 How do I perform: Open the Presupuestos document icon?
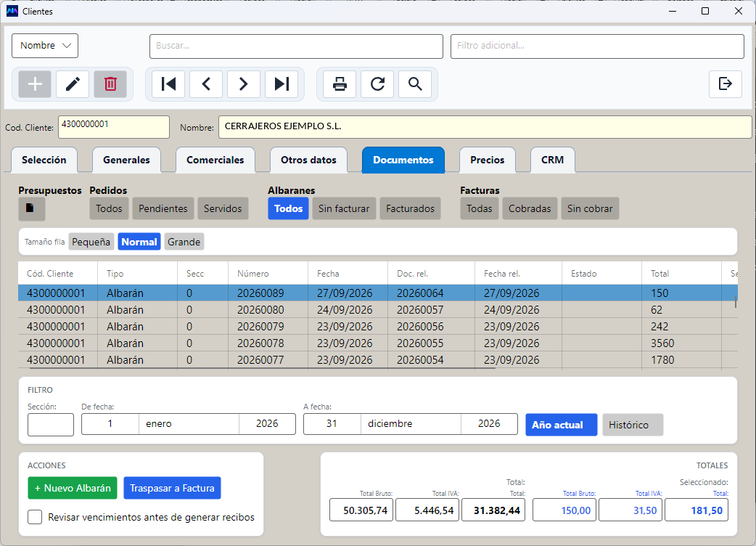point(32,209)
